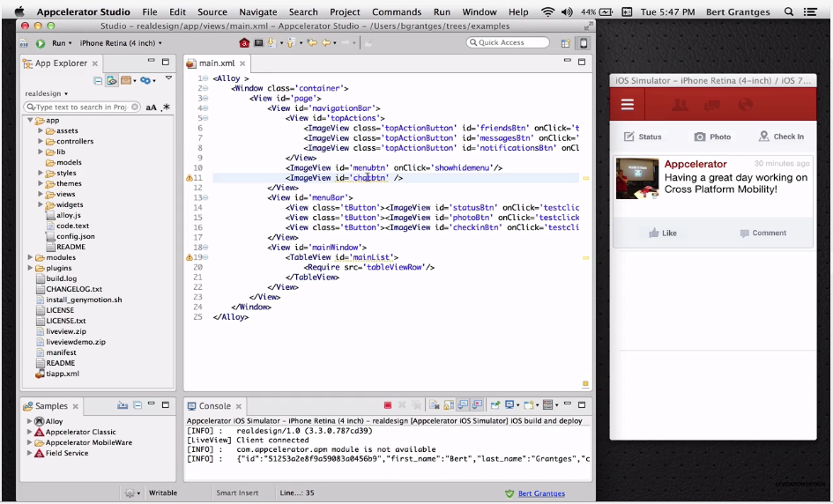
Task: Open the terminal icon in the toolbar
Action: (259, 43)
